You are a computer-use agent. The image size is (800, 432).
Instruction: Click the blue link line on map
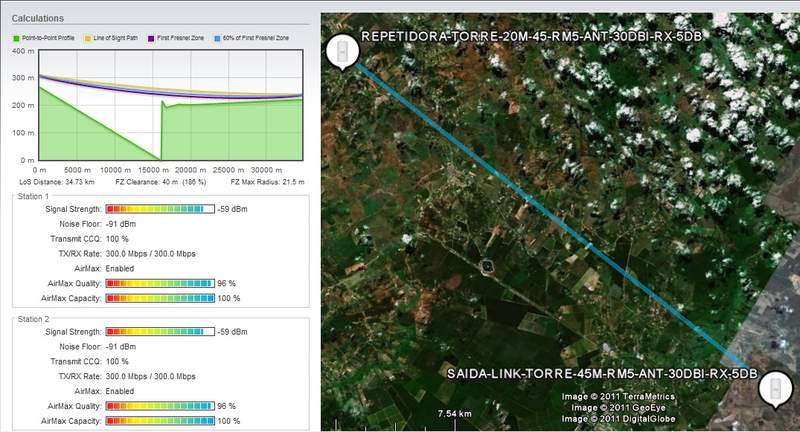554,218
